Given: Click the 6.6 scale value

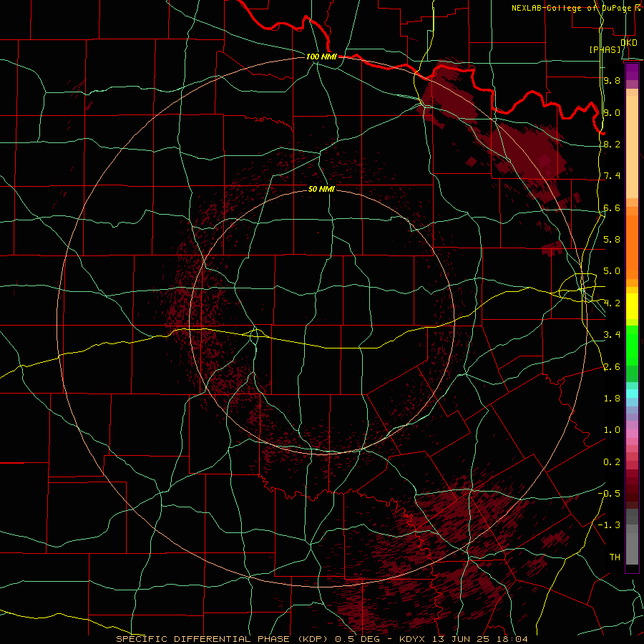Looking at the screenshot, I should [x=612, y=208].
